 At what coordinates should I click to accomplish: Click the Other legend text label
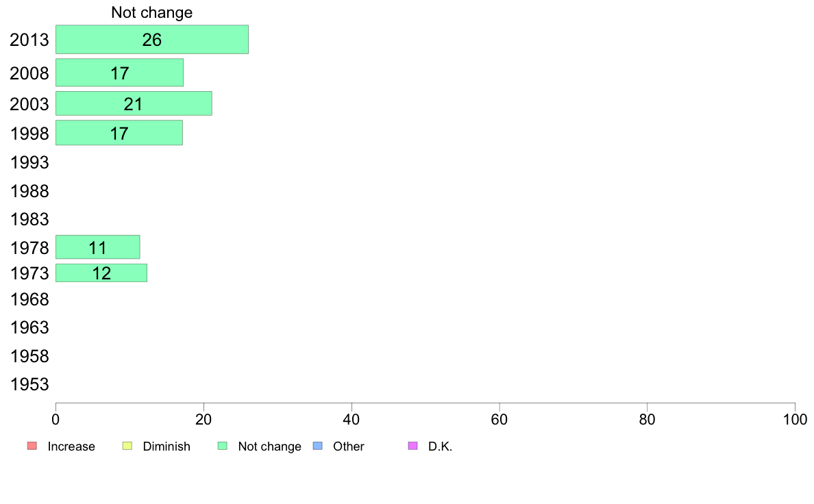[x=348, y=446]
